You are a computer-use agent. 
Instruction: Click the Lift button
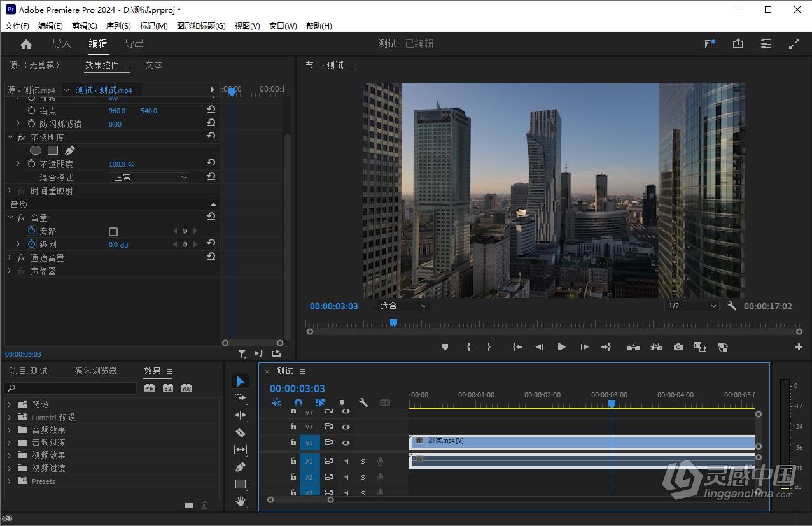633,347
